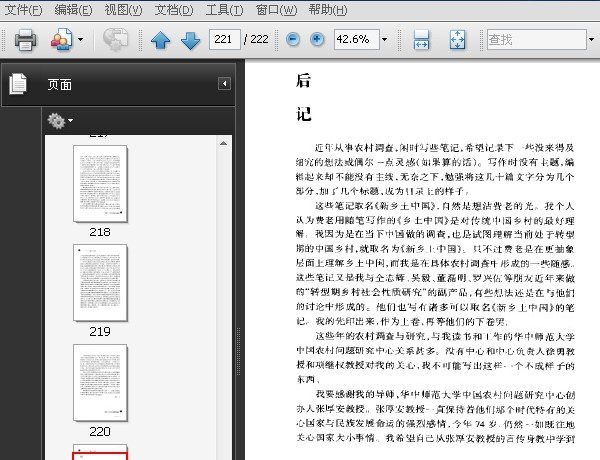Open the collaborate/share users icon

tap(61, 39)
